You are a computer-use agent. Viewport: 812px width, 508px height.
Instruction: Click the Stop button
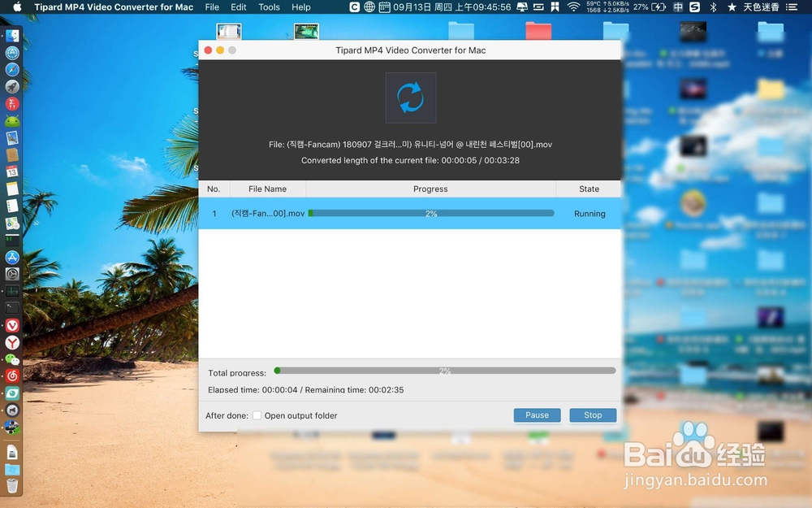point(592,415)
